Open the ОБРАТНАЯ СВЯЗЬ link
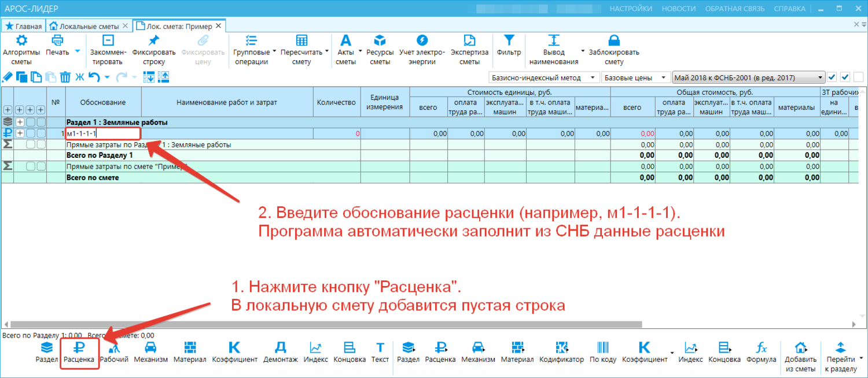 735,9
